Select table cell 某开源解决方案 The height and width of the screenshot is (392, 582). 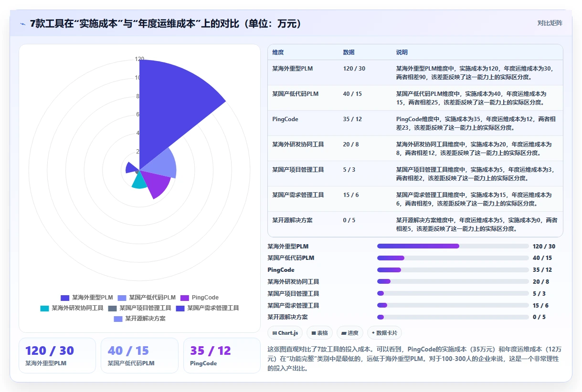292,220
